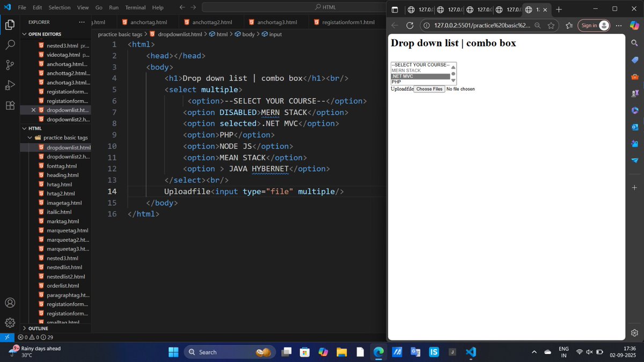Select .NET MVC option in course list
Viewport: 644px width, 362px height.
pyautogui.click(x=420, y=76)
